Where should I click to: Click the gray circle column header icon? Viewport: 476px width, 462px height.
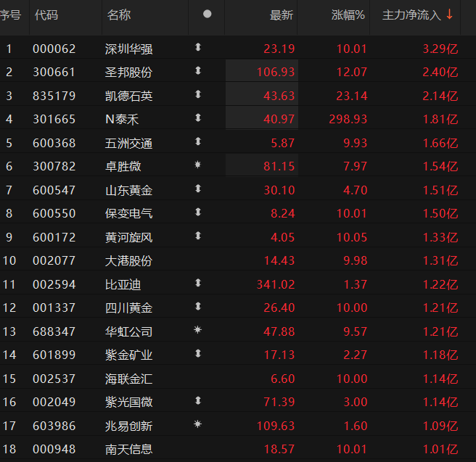[207, 14]
